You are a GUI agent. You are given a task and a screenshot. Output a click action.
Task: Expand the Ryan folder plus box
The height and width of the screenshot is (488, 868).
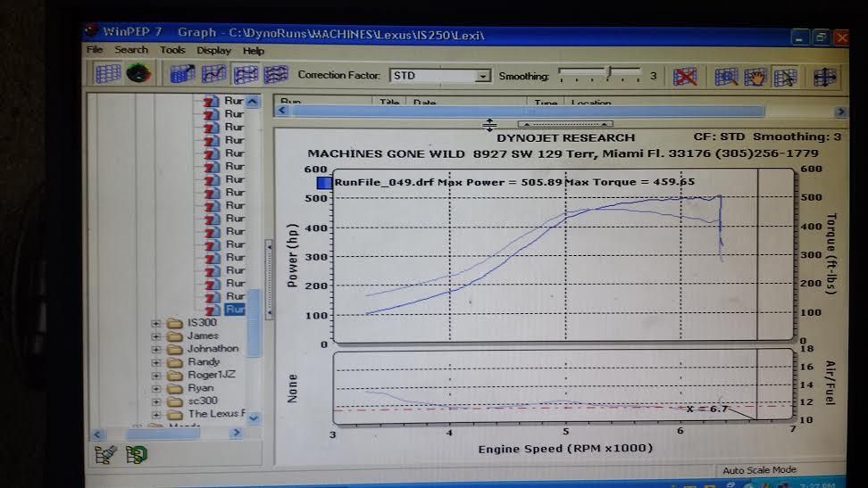click(156, 389)
